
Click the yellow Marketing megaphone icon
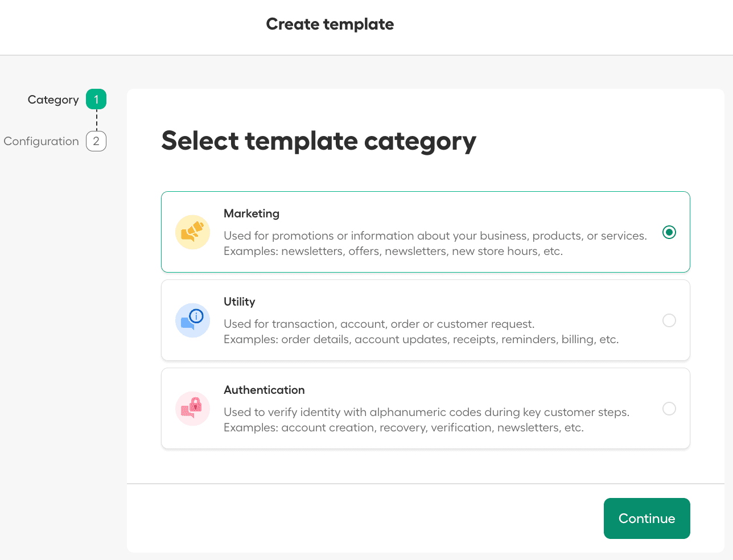click(x=192, y=232)
